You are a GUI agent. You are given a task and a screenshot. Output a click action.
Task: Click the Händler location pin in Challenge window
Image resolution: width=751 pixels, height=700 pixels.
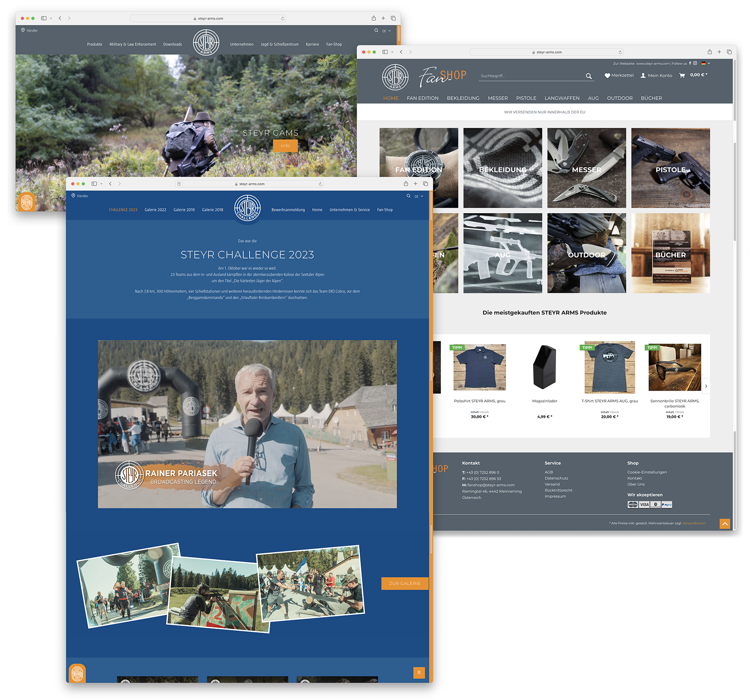click(x=73, y=196)
